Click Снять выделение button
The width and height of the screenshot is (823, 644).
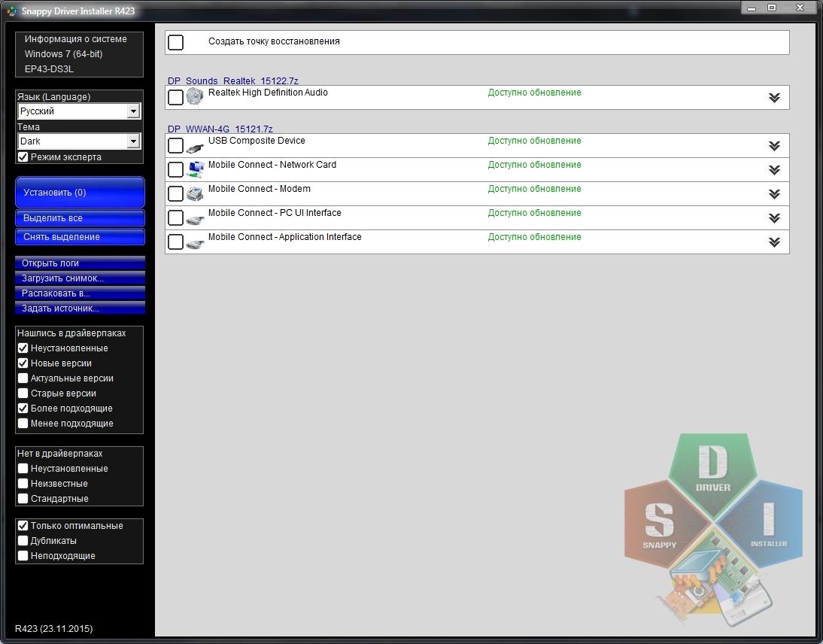tap(80, 237)
